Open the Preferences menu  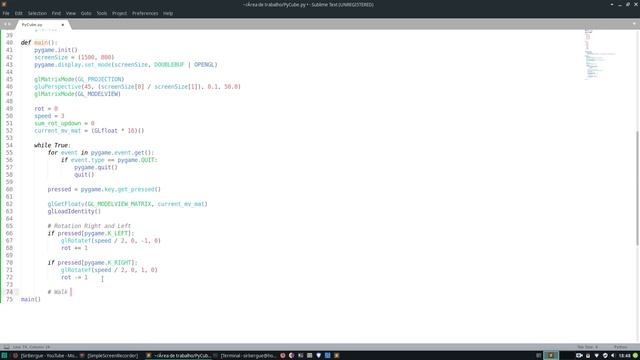tap(145, 13)
